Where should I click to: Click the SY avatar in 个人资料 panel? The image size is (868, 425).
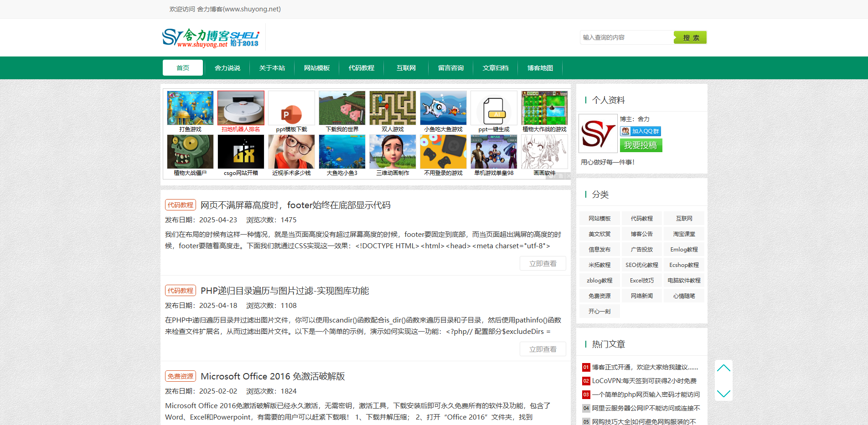click(598, 133)
